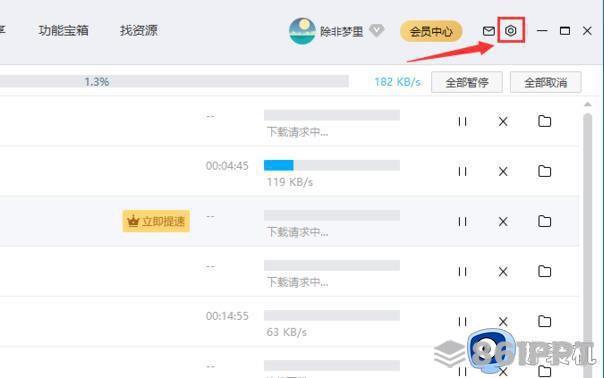The image size is (604, 378).
Task: Open the 会员中心 member center
Action: (431, 31)
